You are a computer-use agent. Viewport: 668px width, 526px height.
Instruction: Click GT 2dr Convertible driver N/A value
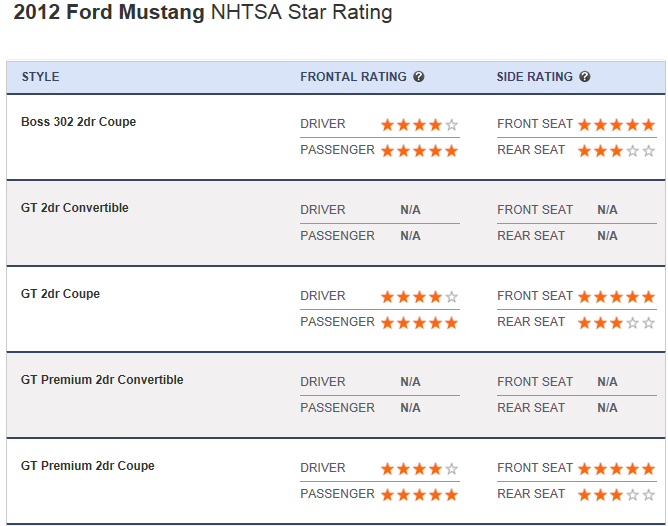(410, 210)
